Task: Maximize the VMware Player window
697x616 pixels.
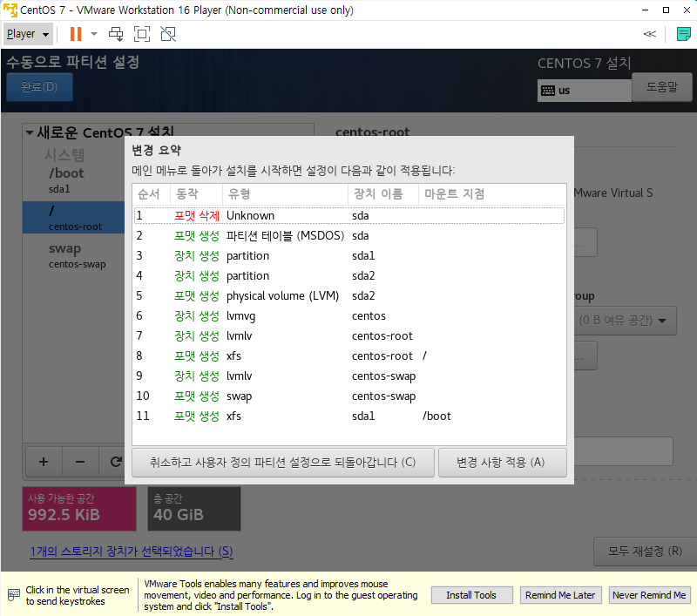Action: click(x=666, y=10)
